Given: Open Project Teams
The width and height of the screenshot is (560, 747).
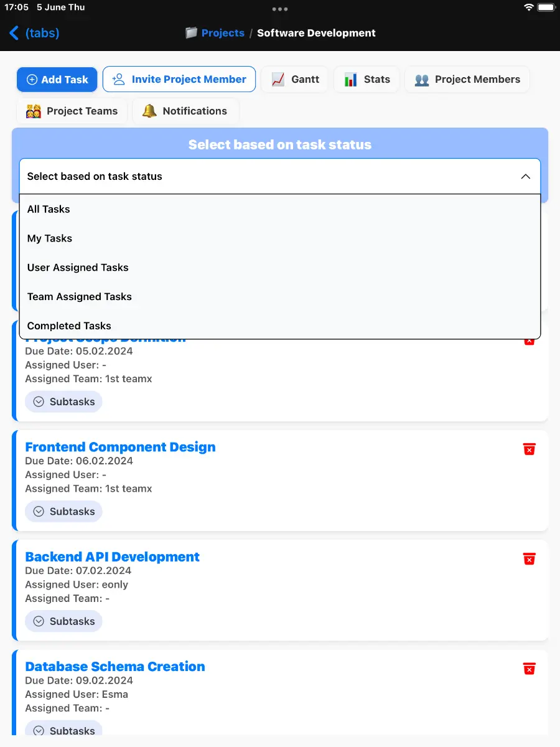Looking at the screenshot, I should [x=72, y=111].
